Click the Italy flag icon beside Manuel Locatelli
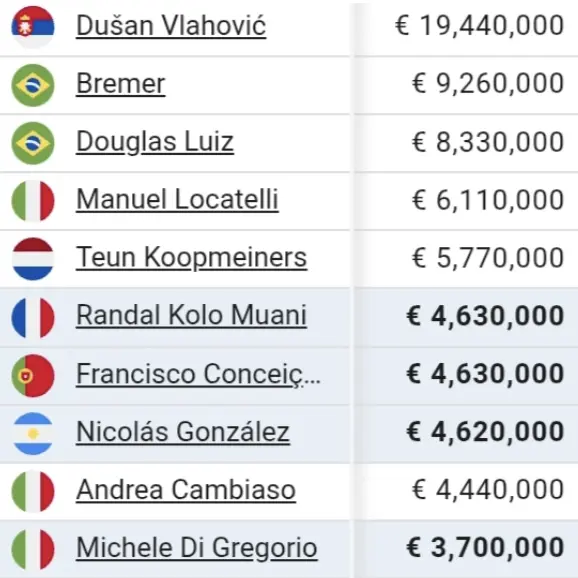The width and height of the screenshot is (578, 578). tap(33, 201)
